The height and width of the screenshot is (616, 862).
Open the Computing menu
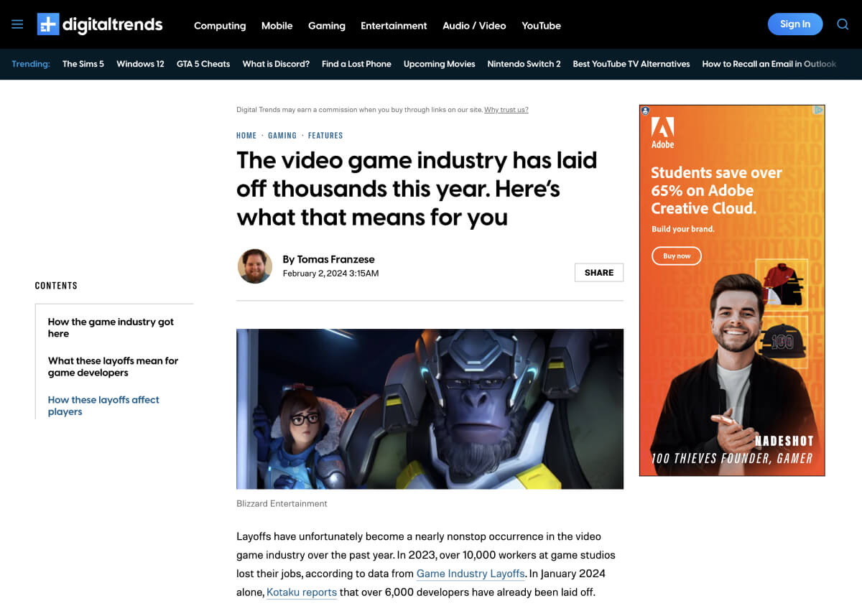(220, 25)
